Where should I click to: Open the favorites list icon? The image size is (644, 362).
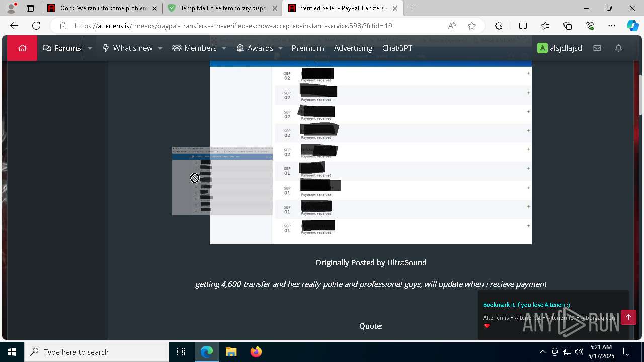pos(545,26)
